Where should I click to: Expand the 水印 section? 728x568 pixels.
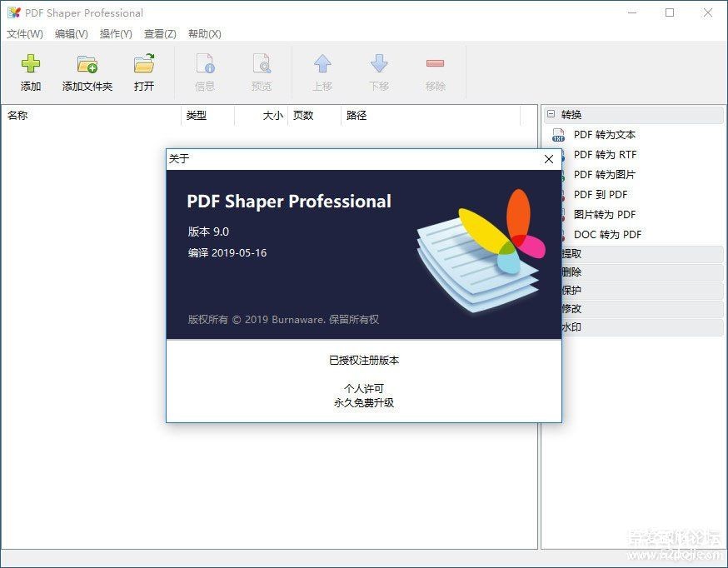coord(642,327)
